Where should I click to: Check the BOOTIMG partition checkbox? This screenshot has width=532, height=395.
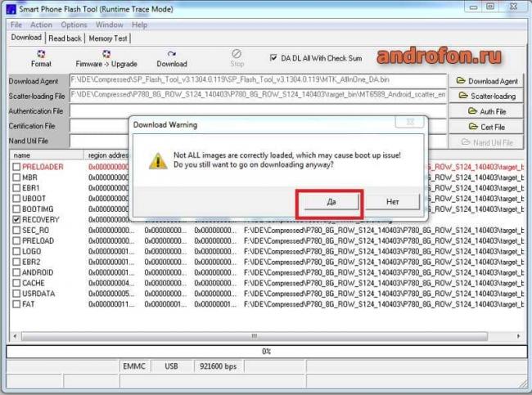(16, 209)
